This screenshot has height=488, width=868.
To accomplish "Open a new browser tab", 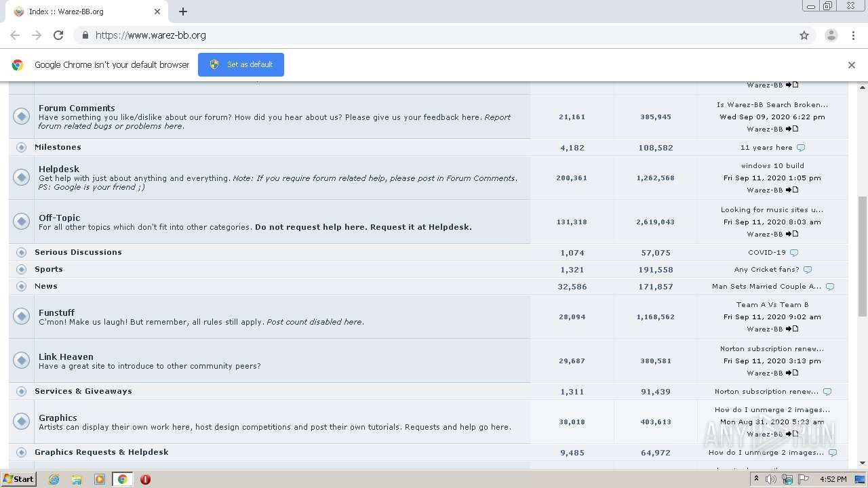I will coord(183,12).
